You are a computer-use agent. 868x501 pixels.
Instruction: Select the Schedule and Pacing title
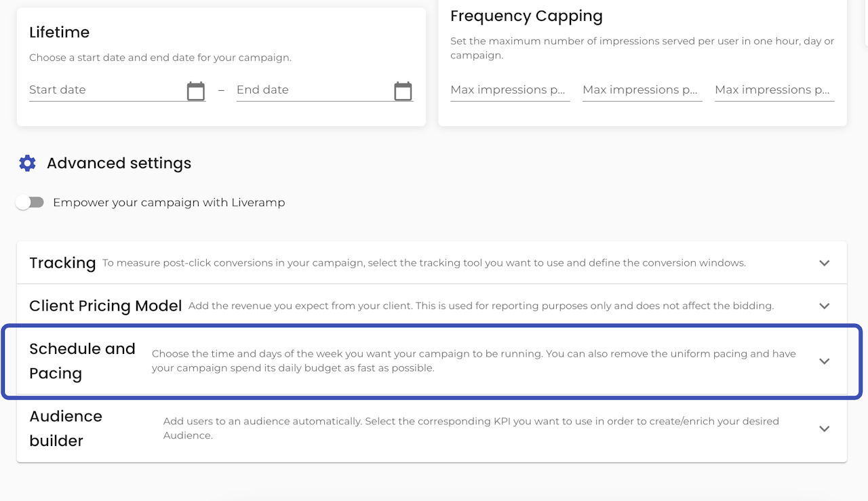click(x=82, y=361)
